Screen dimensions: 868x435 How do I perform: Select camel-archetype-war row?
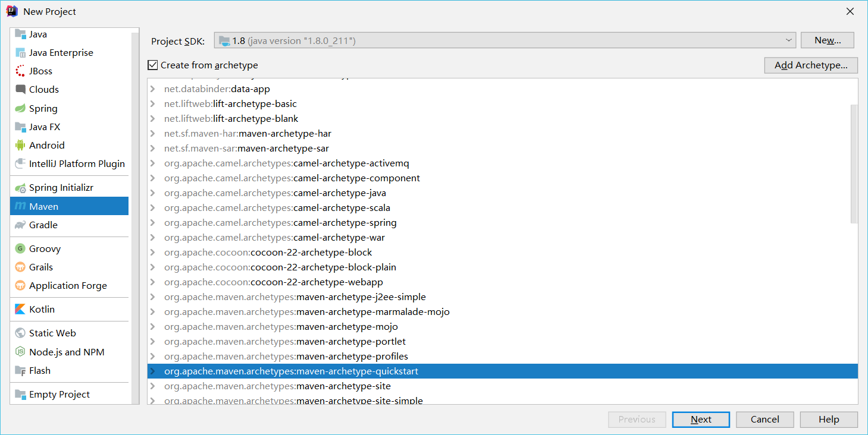point(503,238)
